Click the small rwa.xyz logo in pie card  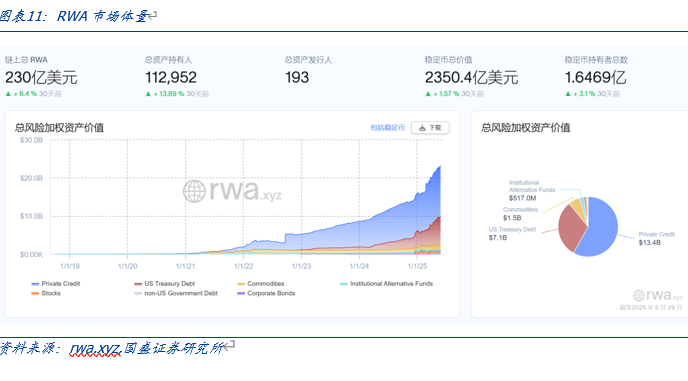pos(658,295)
